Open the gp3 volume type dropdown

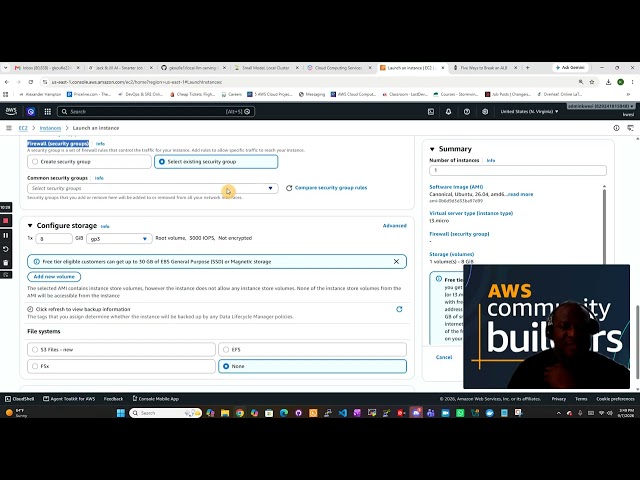119,238
